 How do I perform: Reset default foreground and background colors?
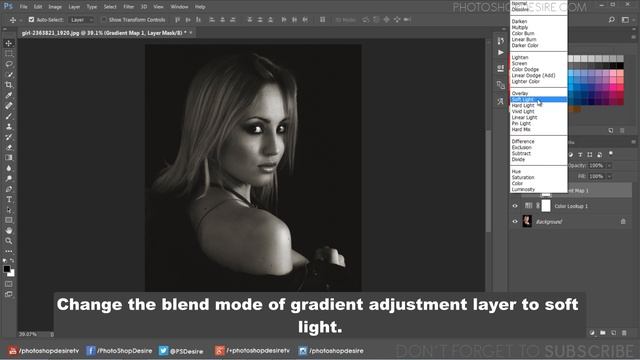coord(5,260)
